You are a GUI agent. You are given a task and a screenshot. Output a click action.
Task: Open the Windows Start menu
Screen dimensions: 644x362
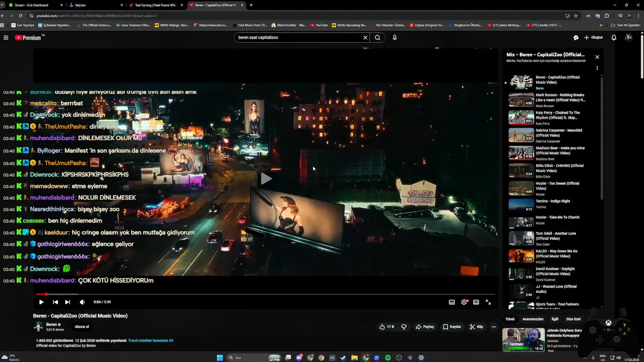point(220,358)
